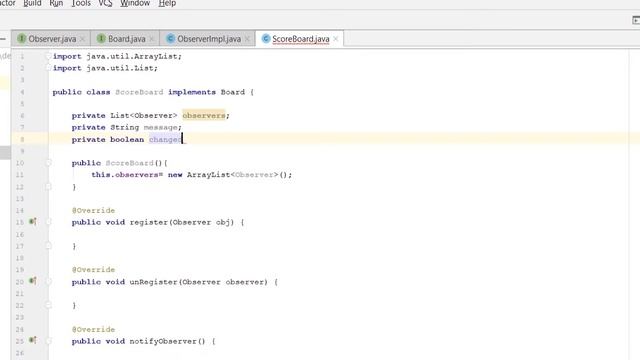Viewport: 640px width, 360px height.
Task: Click the ScoreBoard class name on line 4
Action: [x=139, y=92]
